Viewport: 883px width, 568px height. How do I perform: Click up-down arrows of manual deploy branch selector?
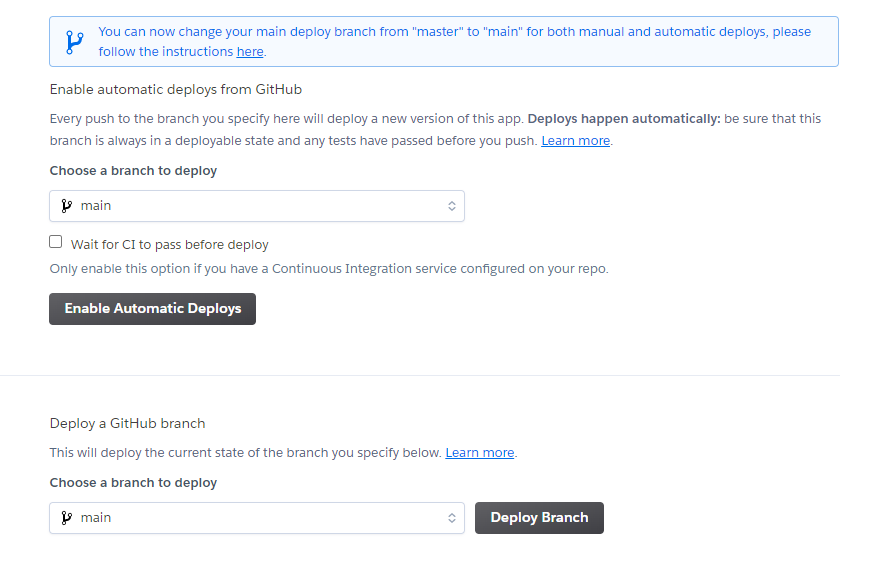(452, 518)
